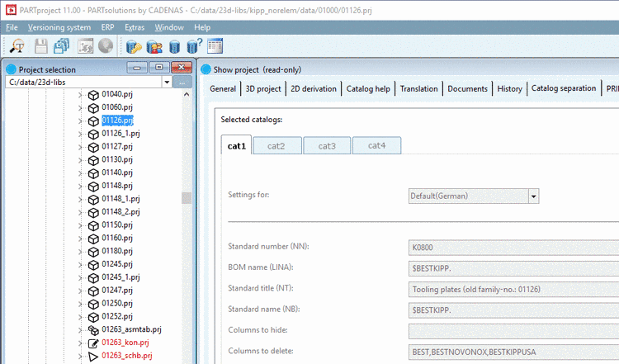
Task: Switch to the Catalog separation tab
Action: 564,88
